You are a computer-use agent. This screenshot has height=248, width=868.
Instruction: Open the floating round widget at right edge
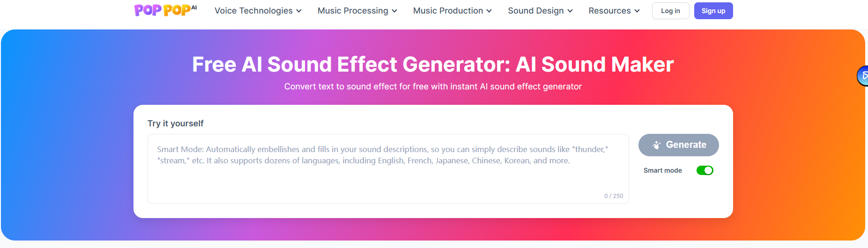(x=863, y=76)
